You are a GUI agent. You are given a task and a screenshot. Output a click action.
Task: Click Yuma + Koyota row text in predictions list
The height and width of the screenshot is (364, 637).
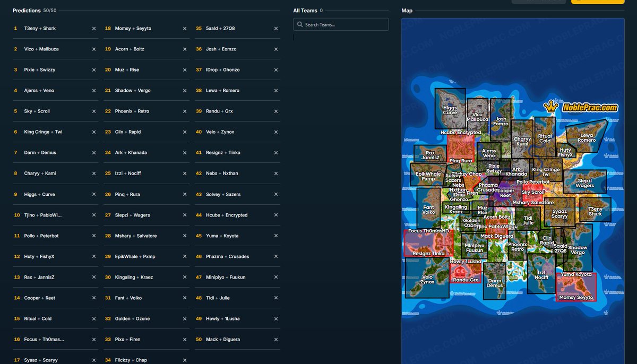pos(222,236)
